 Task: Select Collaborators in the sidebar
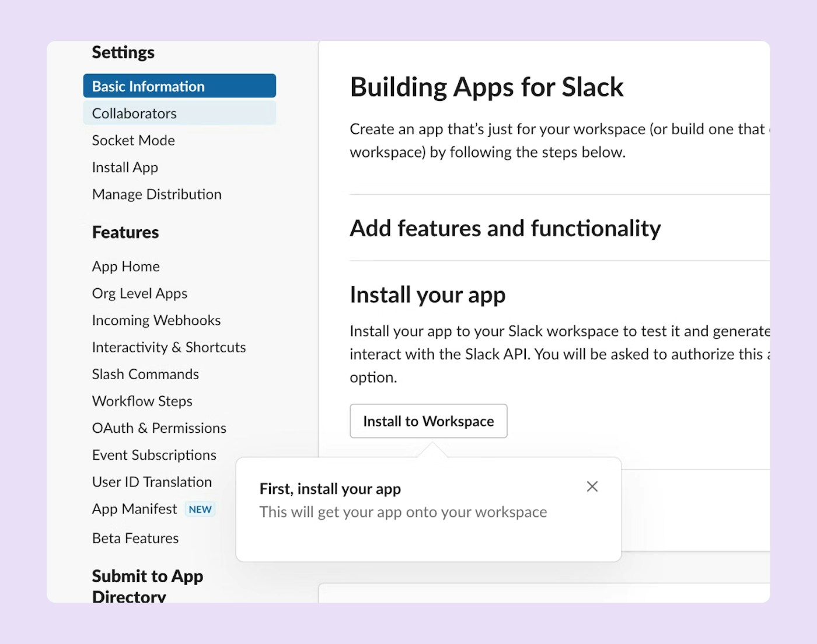click(x=134, y=113)
